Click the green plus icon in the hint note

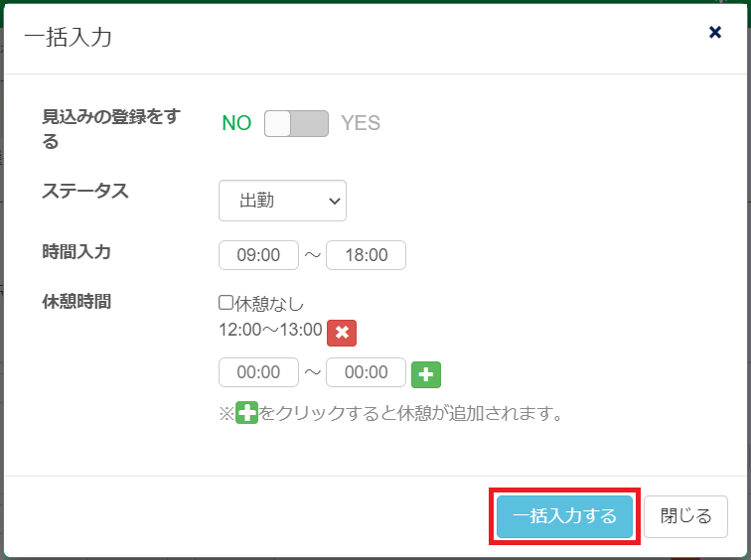[x=246, y=413]
